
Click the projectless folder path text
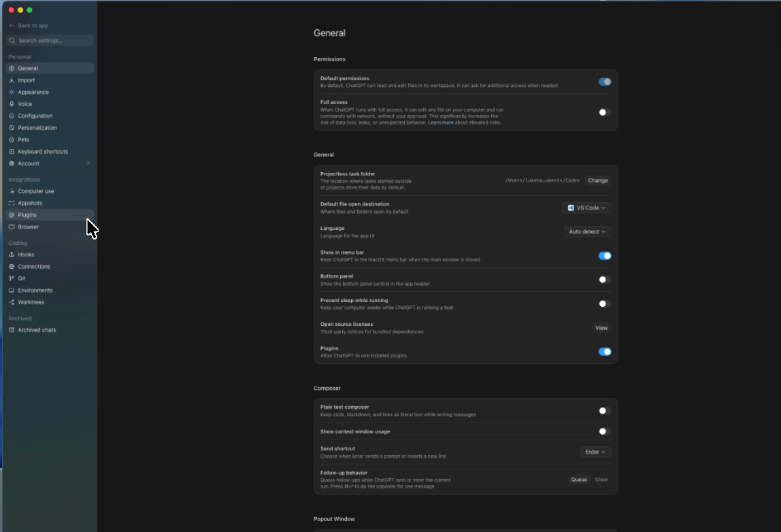pos(542,181)
